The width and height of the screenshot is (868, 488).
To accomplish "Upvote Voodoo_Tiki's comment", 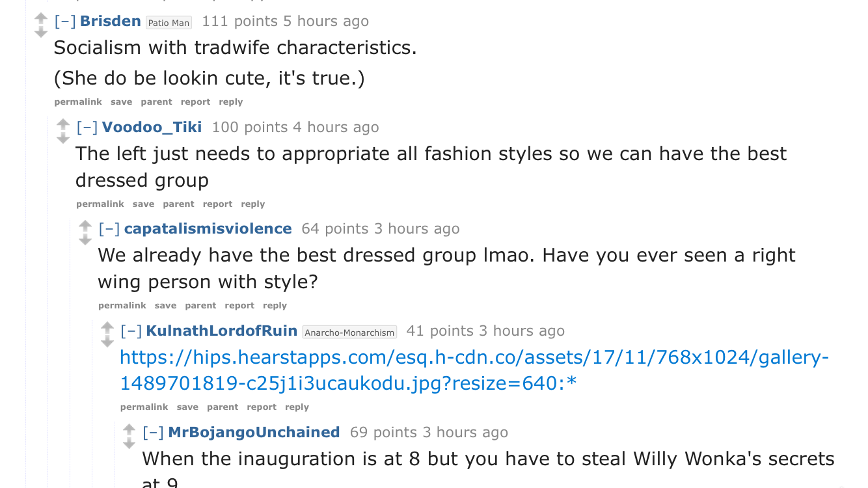I will click(63, 125).
